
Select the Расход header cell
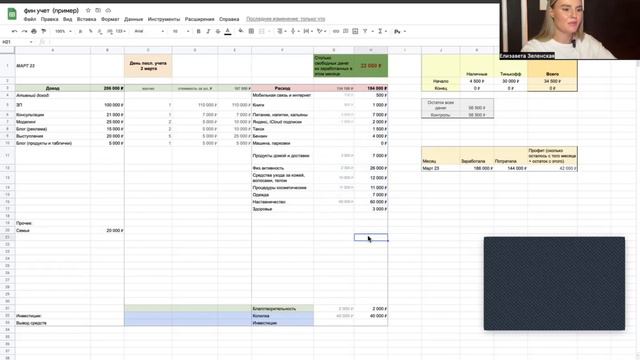point(282,88)
